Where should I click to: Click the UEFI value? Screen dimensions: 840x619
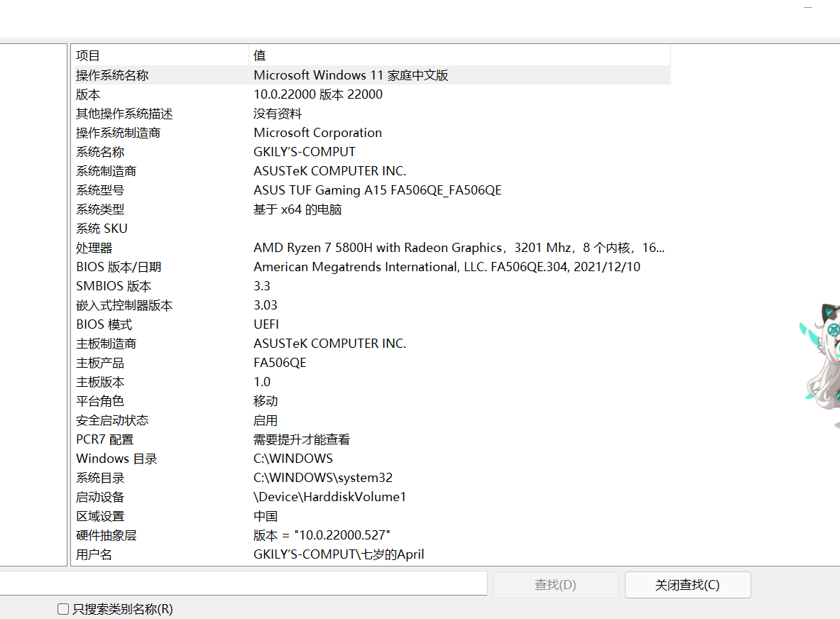(x=266, y=324)
